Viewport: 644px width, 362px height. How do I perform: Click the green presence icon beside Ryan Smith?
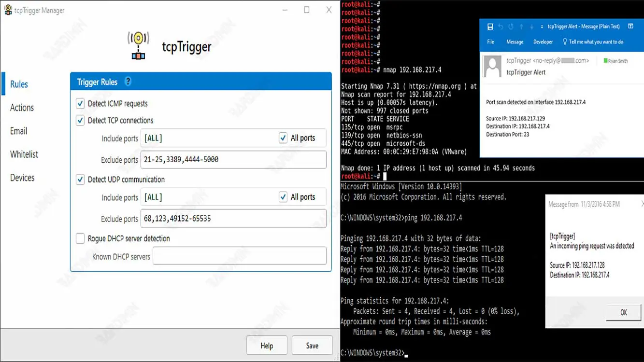(605, 61)
